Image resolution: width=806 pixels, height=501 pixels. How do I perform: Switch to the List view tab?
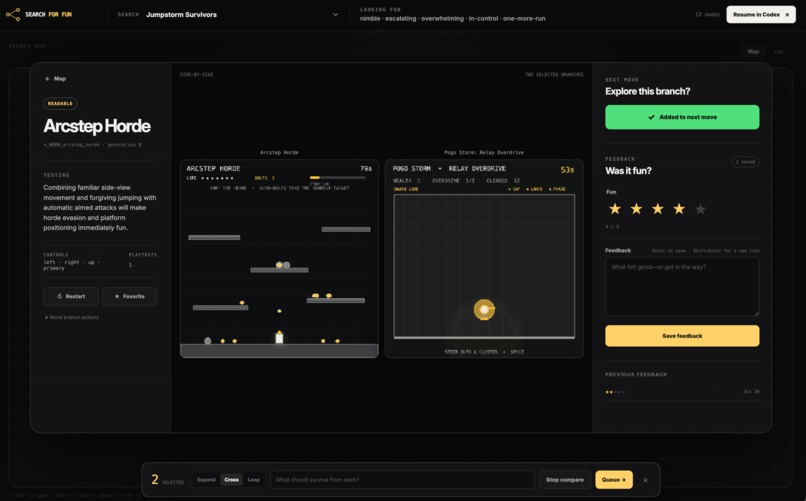tap(779, 51)
